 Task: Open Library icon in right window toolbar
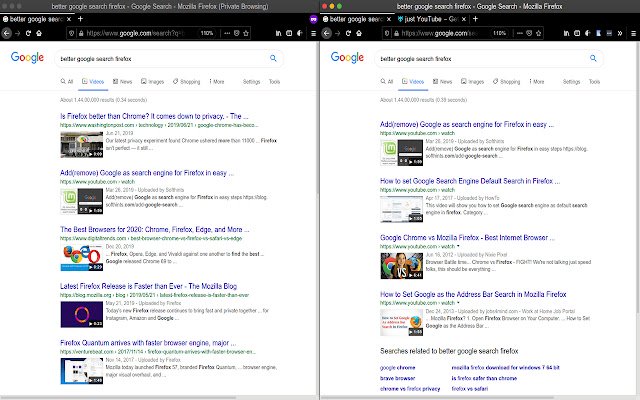click(x=567, y=33)
